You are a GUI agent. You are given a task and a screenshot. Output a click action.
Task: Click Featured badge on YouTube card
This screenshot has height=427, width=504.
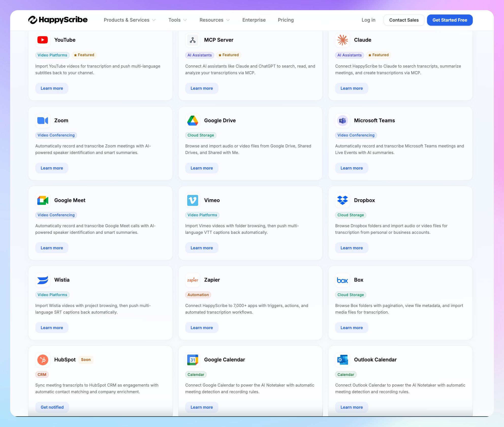click(x=84, y=55)
